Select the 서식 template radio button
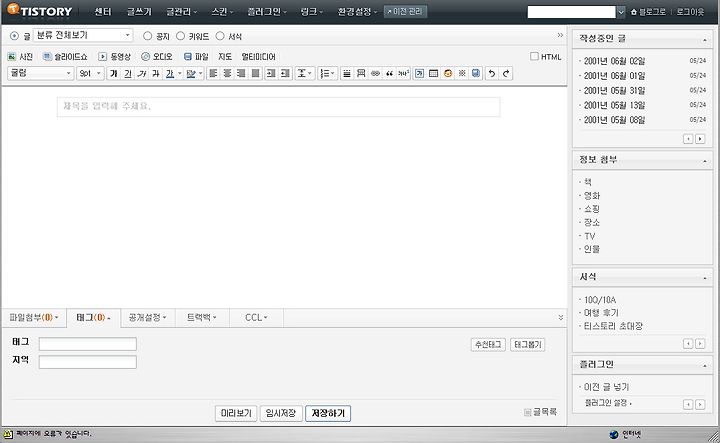 point(220,36)
